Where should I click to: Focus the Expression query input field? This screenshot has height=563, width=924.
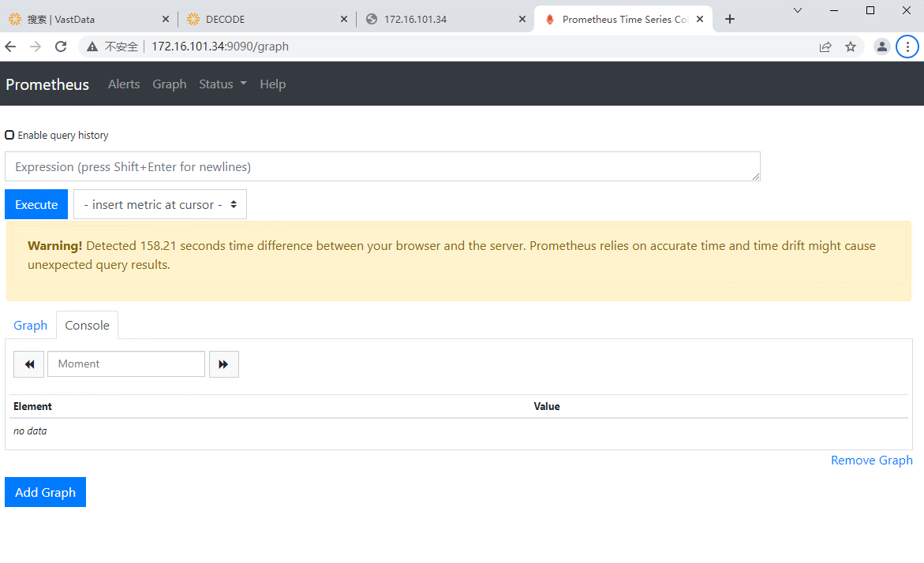click(383, 166)
